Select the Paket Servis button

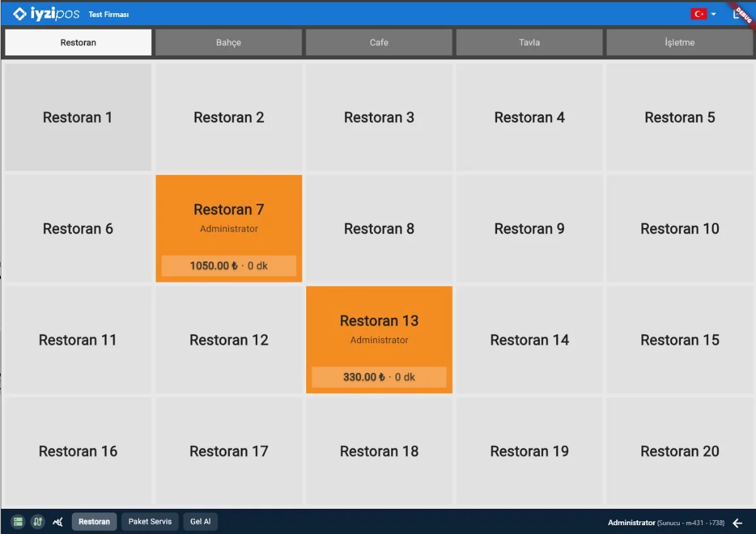click(x=150, y=522)
